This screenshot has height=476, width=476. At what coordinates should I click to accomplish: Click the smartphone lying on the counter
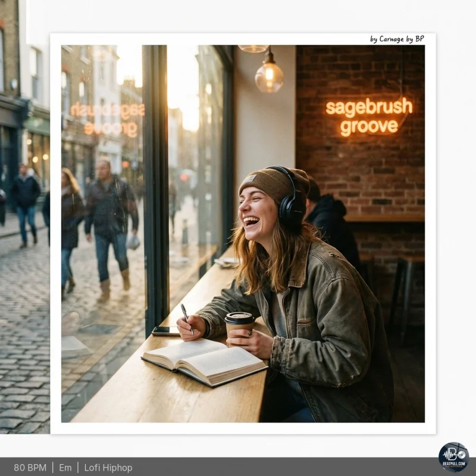tap(165, 331)
